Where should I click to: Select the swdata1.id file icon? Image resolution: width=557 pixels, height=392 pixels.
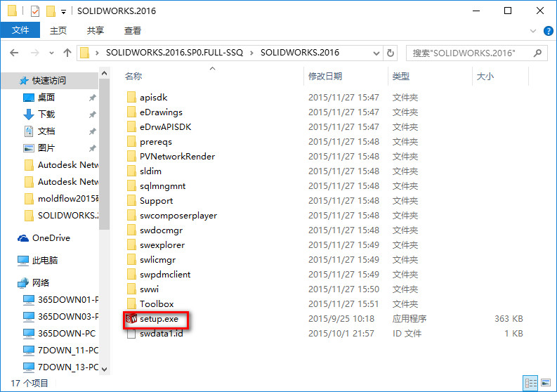[131, 334]
